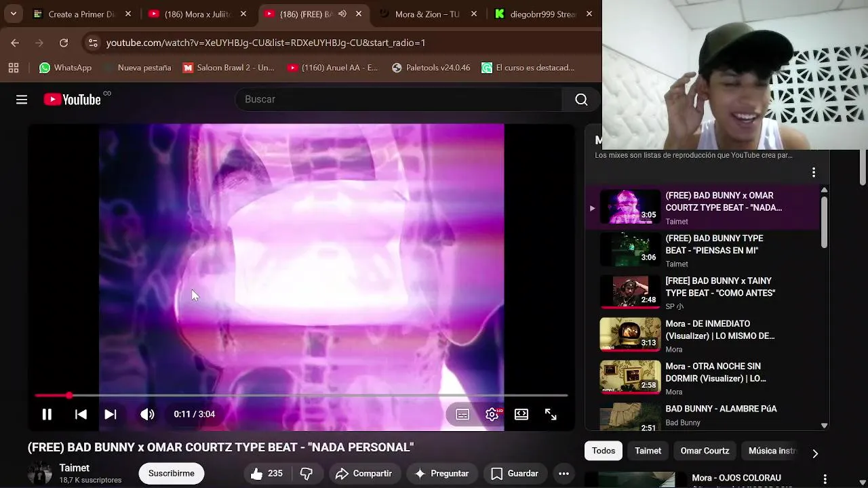Focus the Buscar search field
This screenshot has width=868, height=488.
(400, 100)
